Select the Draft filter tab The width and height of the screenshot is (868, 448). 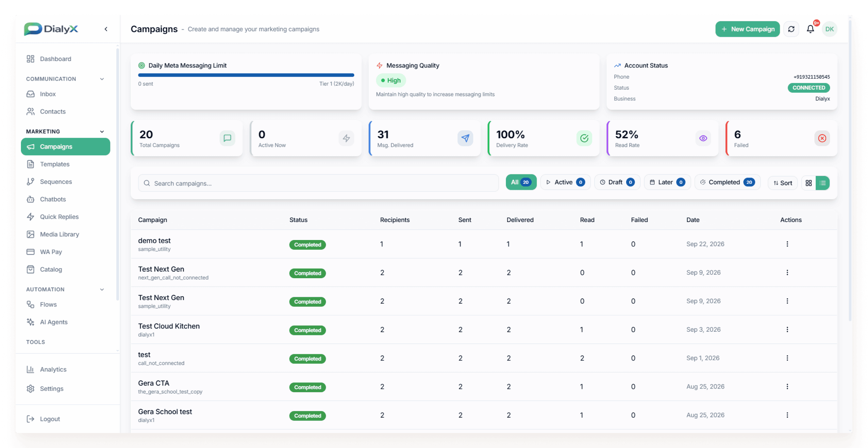(617, 182)
